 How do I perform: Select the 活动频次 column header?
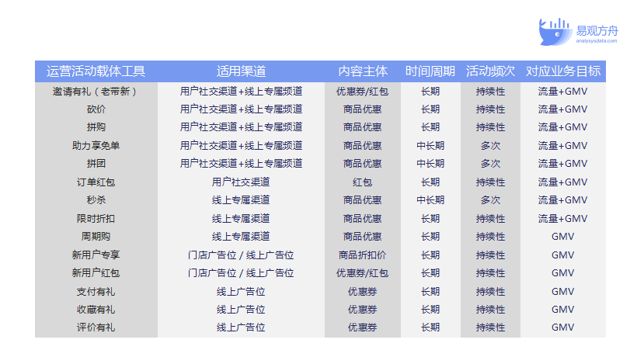coord(490,71)
